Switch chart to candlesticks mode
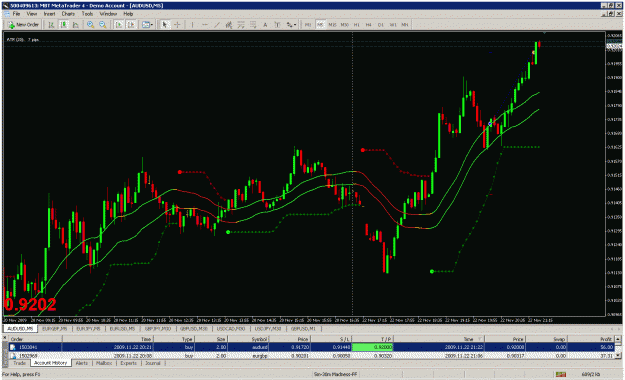This screenshot has width=625, height=380. pyautogui.click(x=63, y=25)
